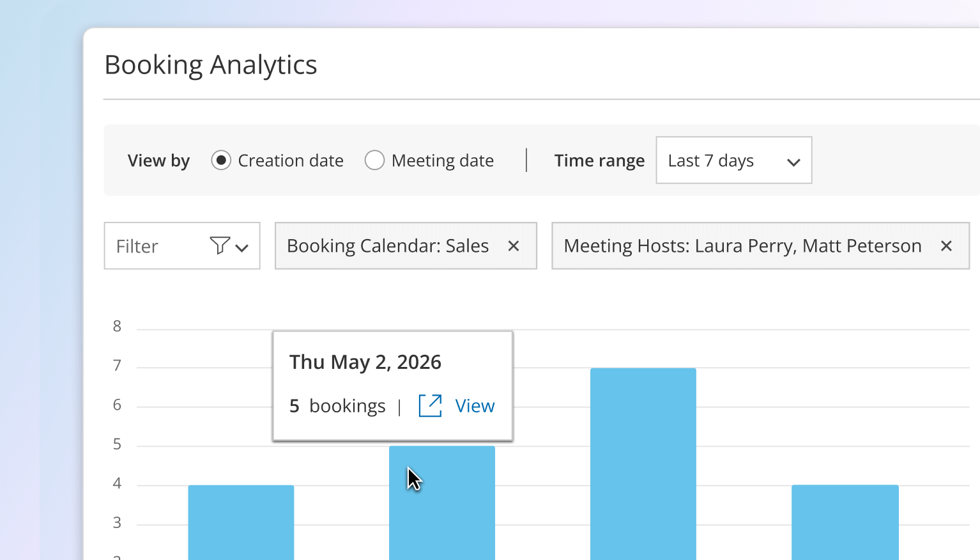The image size is (980, 560).
Task: Open the View by options section
Action: click(158, 160)
